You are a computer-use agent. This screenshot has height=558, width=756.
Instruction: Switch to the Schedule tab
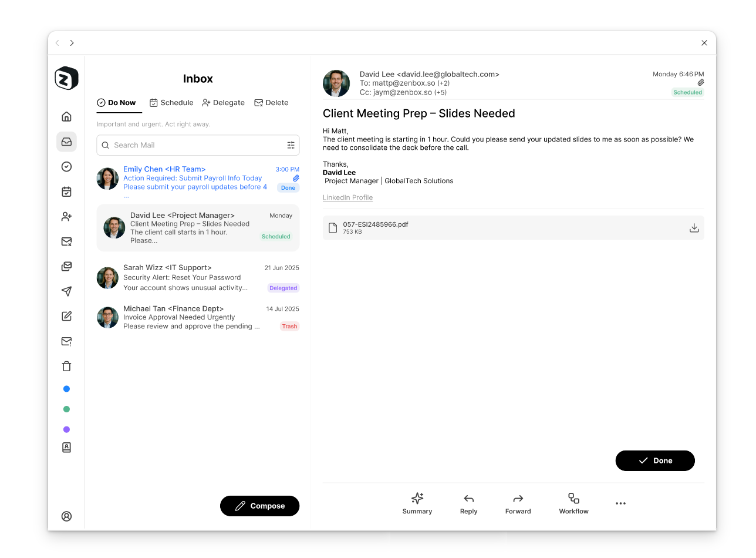tap(171, 102)
